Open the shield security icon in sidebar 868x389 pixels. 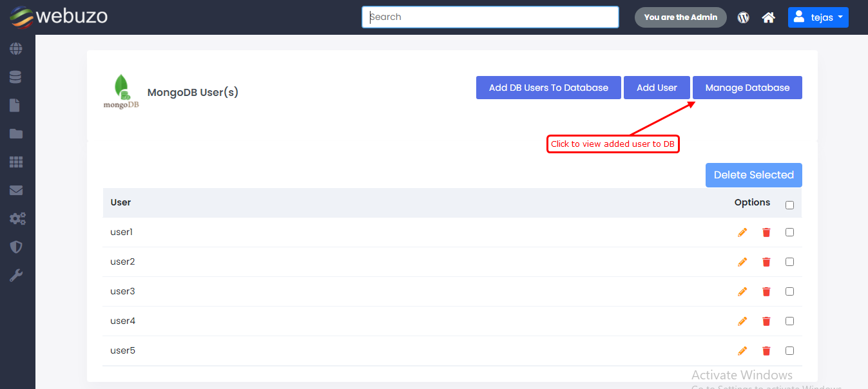click(x=16, y=247)
